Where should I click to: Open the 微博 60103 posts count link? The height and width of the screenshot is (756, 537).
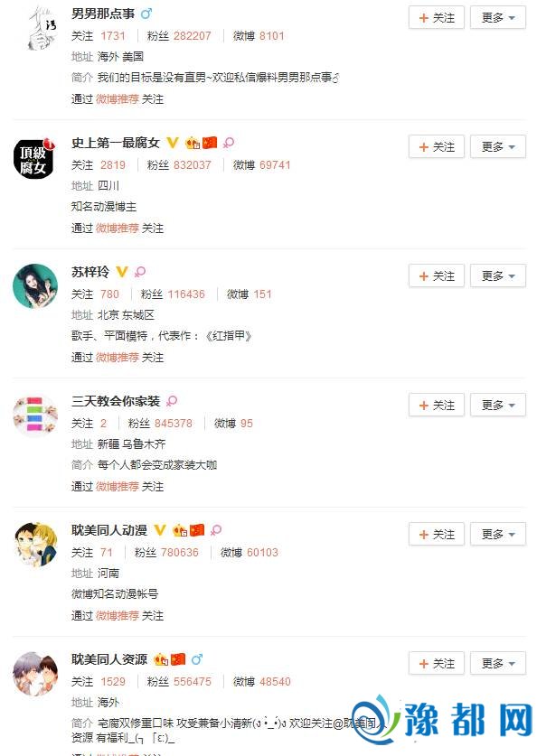250,553
